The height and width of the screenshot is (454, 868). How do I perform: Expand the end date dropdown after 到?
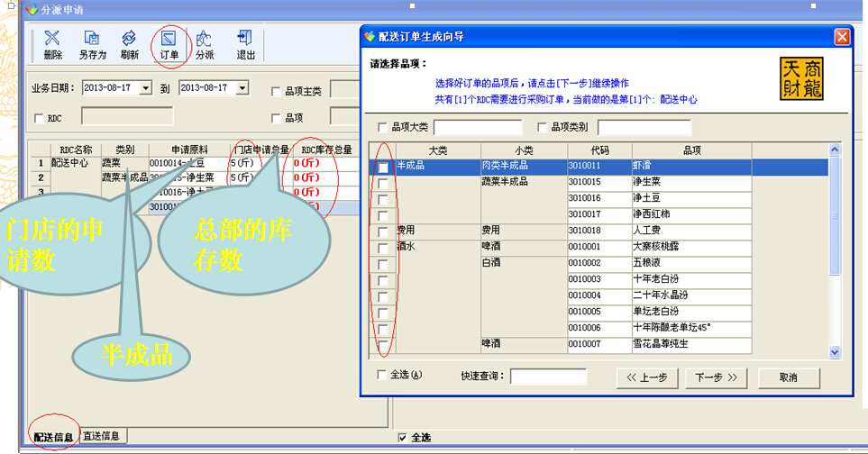242,88
